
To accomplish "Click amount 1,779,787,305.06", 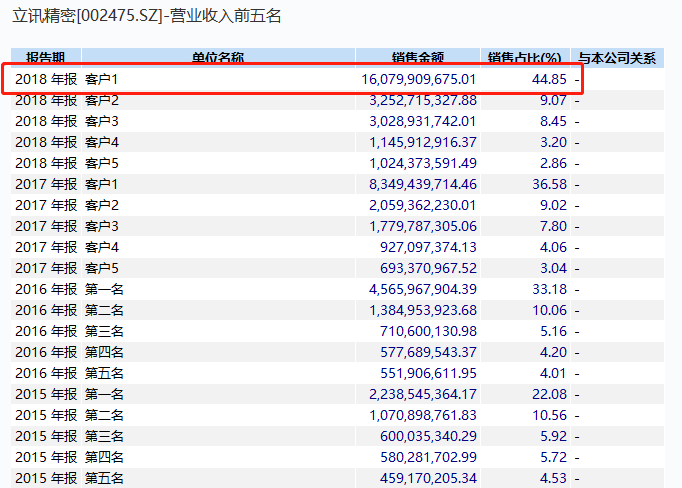I will [x=423, y=226].
